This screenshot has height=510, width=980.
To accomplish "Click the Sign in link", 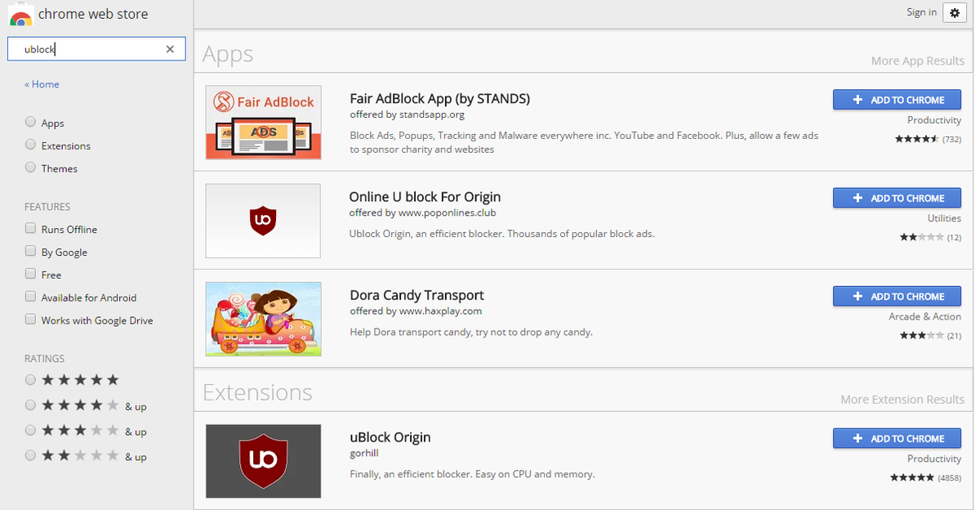I will click(x=921, y=12).
